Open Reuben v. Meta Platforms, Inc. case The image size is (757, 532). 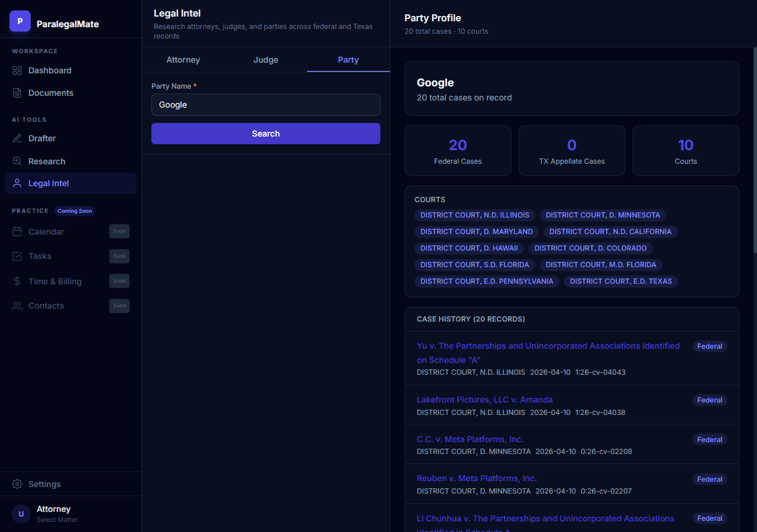(476, 478)
